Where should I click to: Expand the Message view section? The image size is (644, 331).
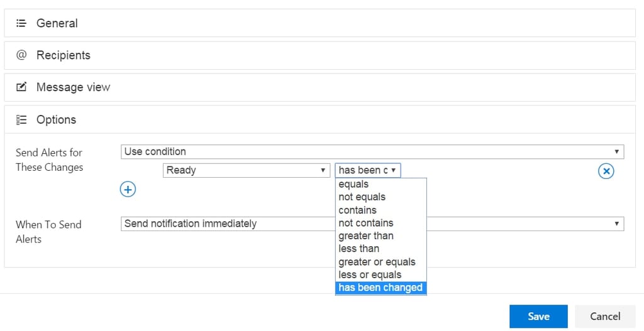click(x=320, y=87)
